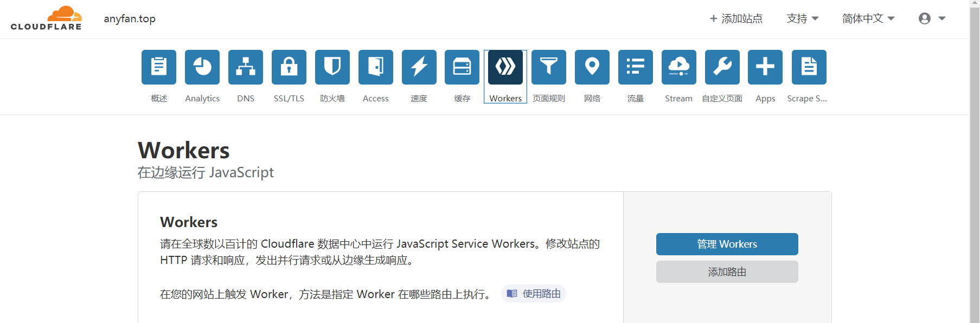Click the 添加路由 add route button
The height and width of the screenshot is (323, 980).
(727, 272)
